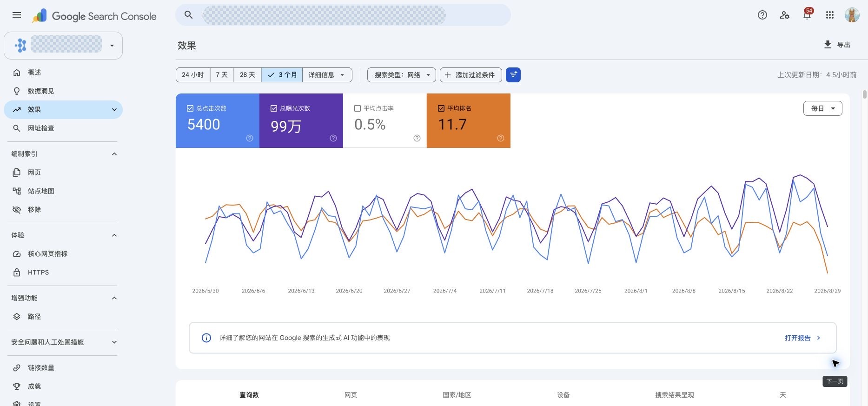Open 搜索类型: 网络 dropdown
The width and height of the screenshot is (868, 406).
(402, 75)
